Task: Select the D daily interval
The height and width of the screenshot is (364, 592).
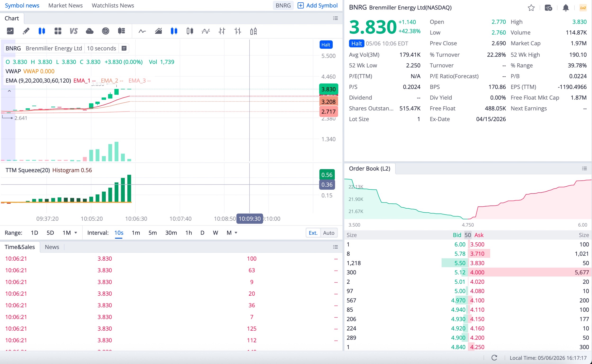Action: [x=202, y=233]
